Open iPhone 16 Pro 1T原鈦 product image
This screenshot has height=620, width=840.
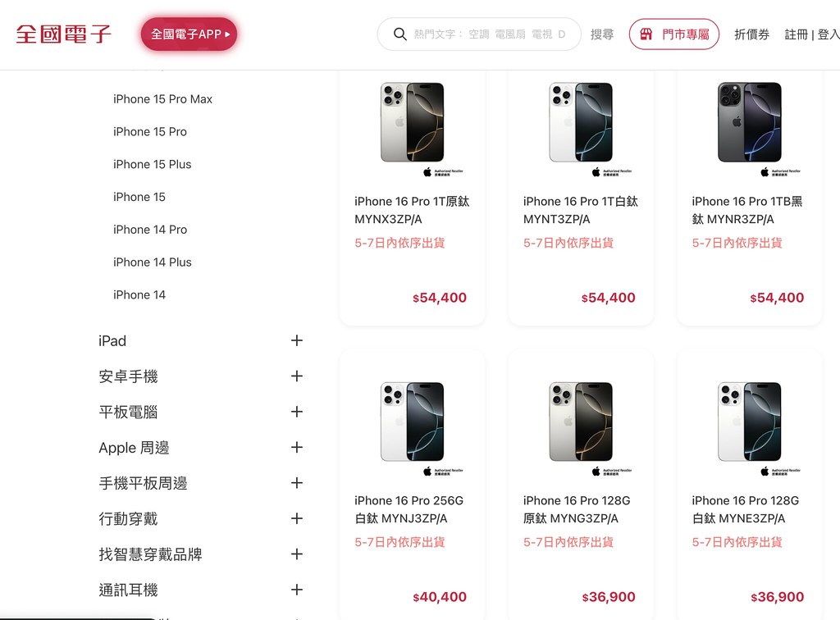pyautogui.click(x=412, y=123)
